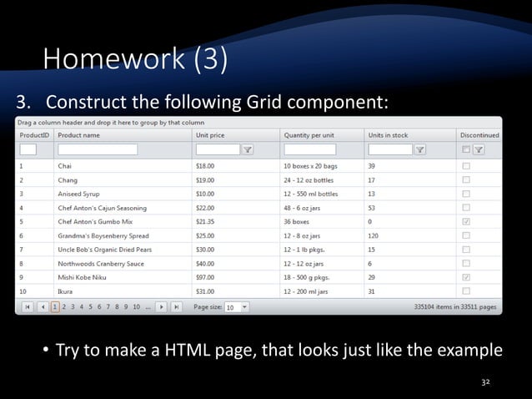Sort by Unit price column header
Image resolution: width=532 pixels, height=399 pixels.
click(236, 135)
